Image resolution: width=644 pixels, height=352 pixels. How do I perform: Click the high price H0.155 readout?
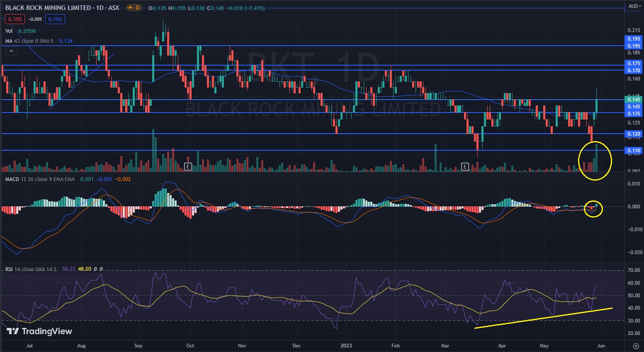pyautogui.click(x=177, y=8)
